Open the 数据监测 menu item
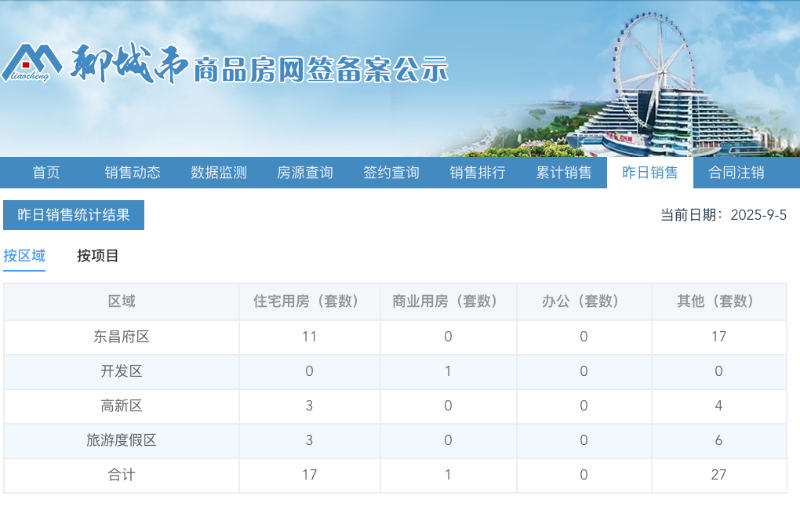This screenshot has width=800, height=518. click(218, 173)
